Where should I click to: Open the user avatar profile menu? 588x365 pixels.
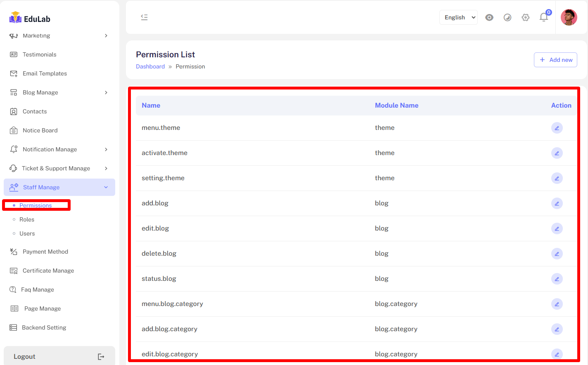click(569, 17)
